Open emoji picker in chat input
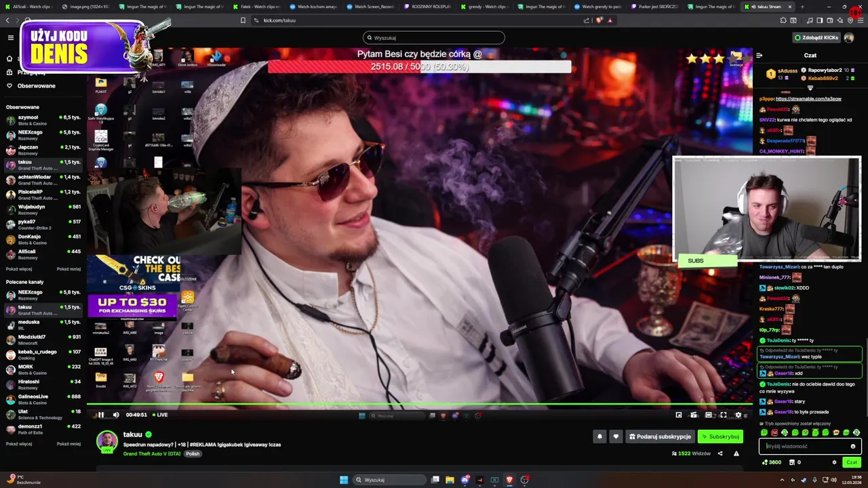Image resolution: width=868 pixels, height=488 pixels. pos(853,446)
